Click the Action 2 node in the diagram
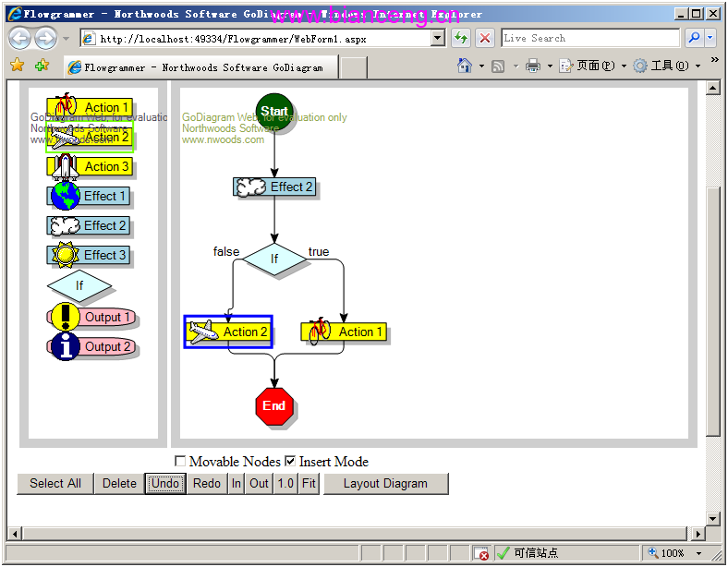 pyautogui.click(x=228, y=332)
